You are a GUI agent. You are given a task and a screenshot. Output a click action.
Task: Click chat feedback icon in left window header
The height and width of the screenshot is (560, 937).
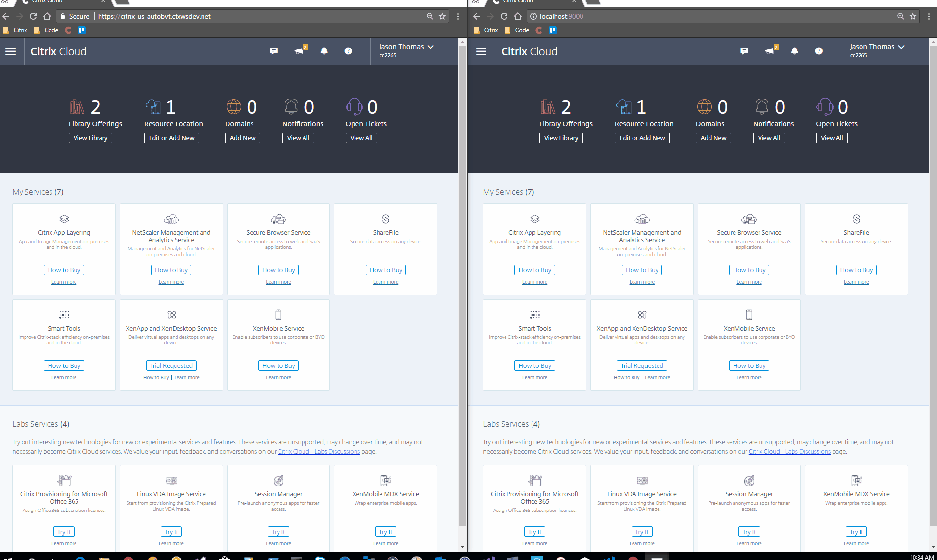pos(274,51)
